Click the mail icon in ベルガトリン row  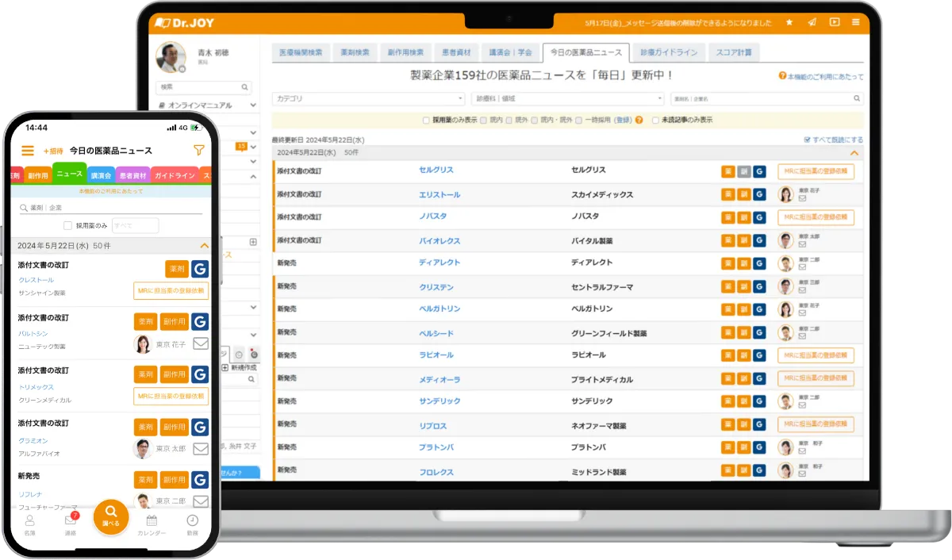[803, 314]
